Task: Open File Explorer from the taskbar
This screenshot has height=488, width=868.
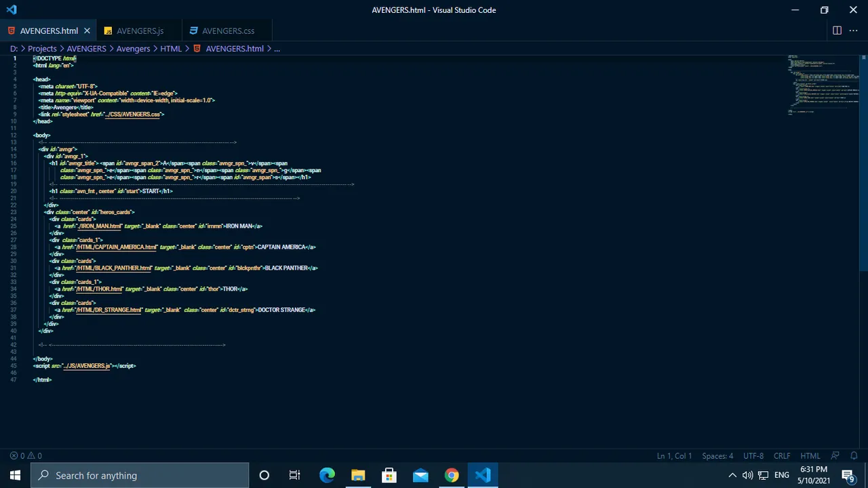Action: [358, 475]
